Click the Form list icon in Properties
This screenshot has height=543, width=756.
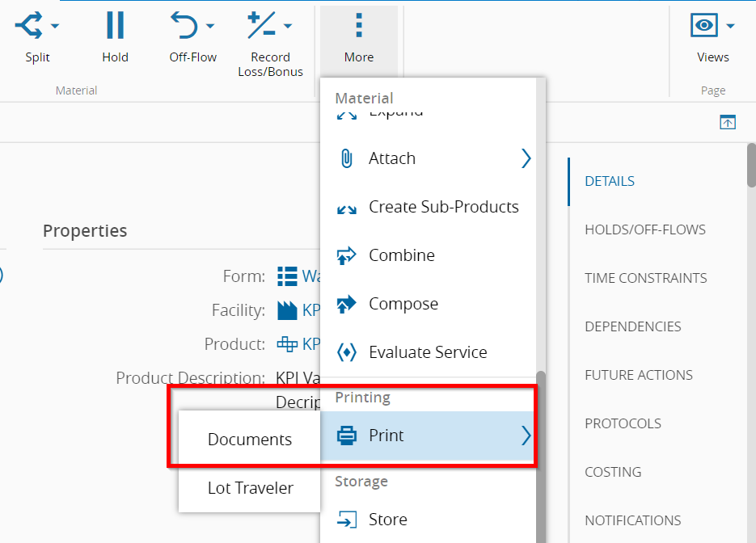(x=287, y=276)
